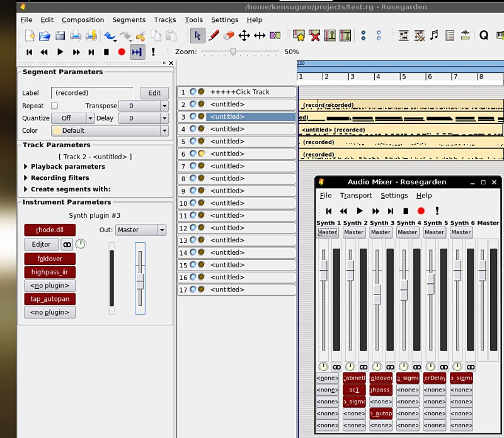This screenshot has height=438, width=504.
Task: Open the Out Master dropdown
Action: tap(140, 230)
